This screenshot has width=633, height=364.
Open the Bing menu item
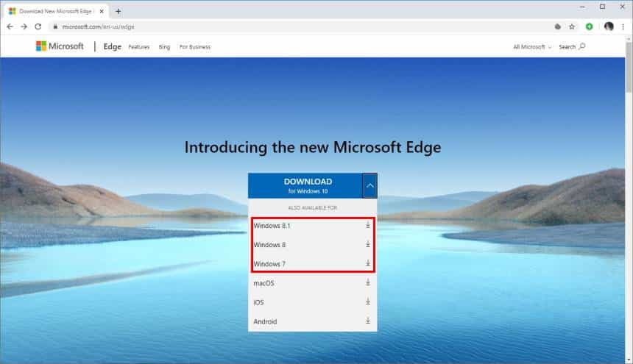pos(164,47)
